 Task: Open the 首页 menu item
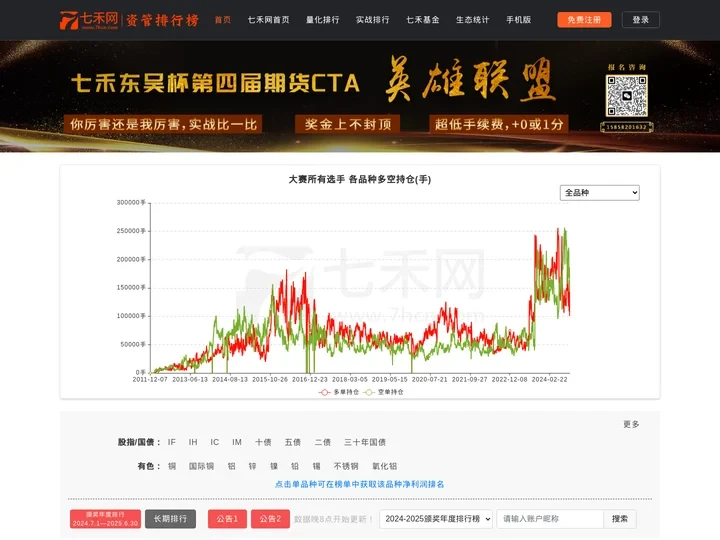click(x=223, y=20)
